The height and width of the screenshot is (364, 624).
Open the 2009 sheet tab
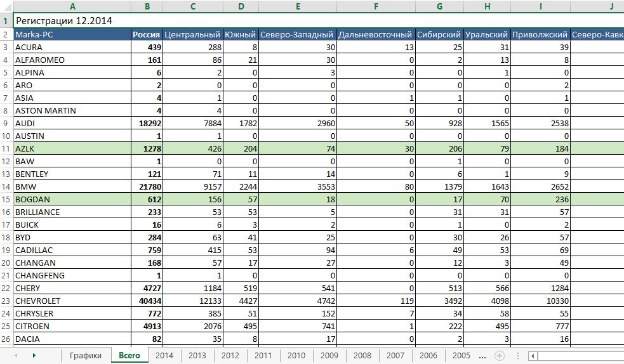pyautogui.click(x=329, y=356)
